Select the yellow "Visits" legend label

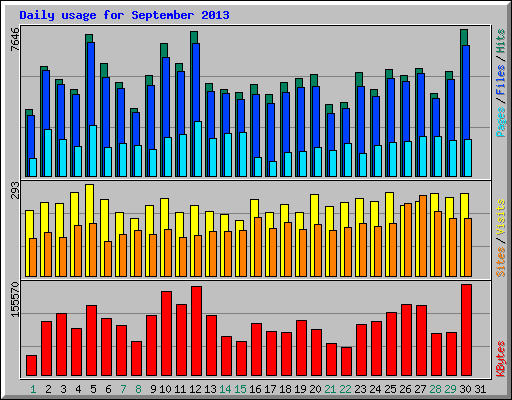(500, 218)
